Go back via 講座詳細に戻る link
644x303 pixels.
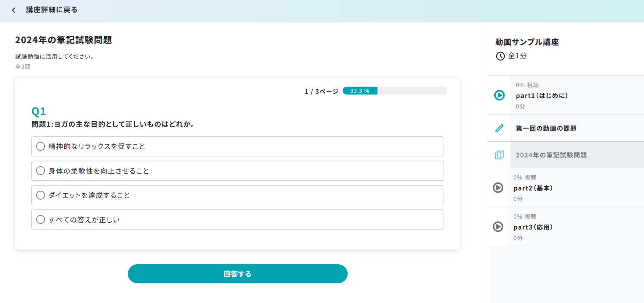(52, 10)
